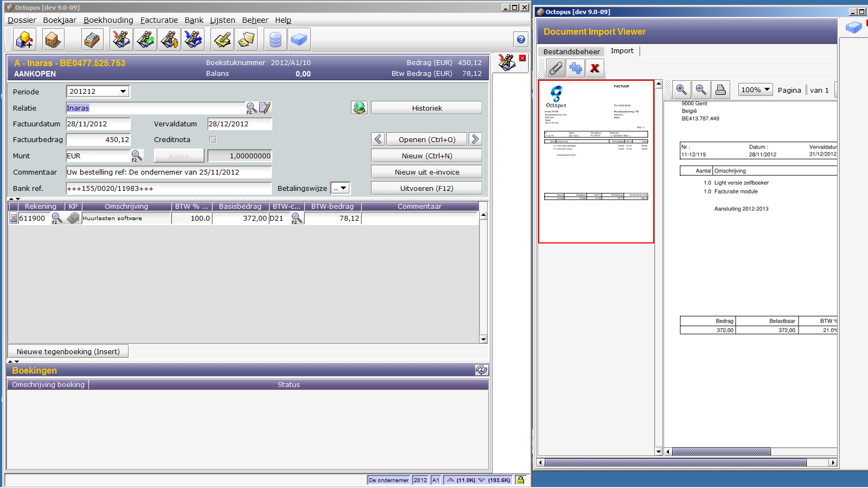This screenshot has height=488, width=868.
Task: Switch to the Import tab
Action: click(622, 51)
